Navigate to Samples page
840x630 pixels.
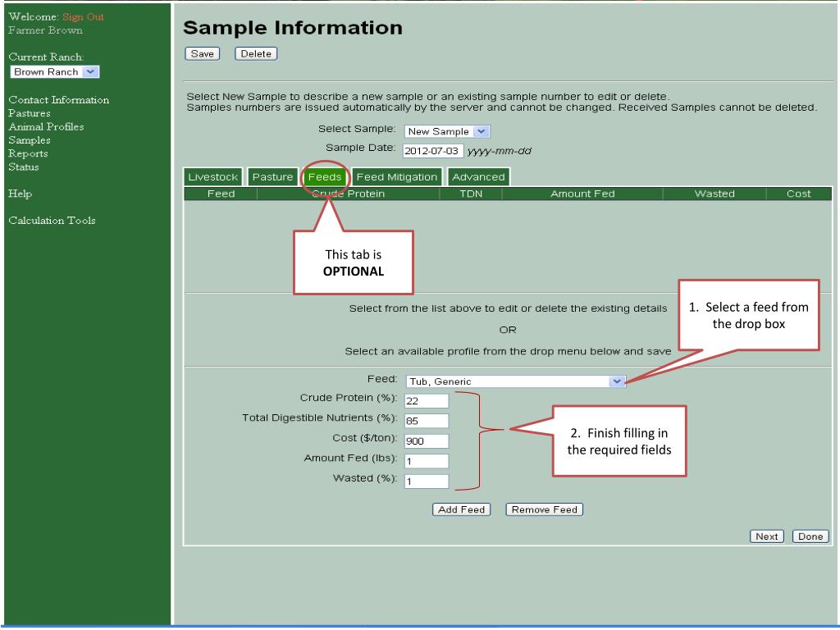pyautogui.click(x=30, y=139)
